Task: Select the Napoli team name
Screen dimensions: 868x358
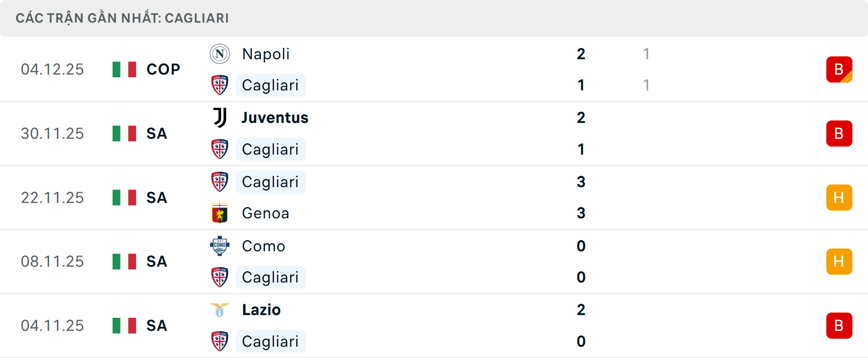Action: tap(266, 54)
